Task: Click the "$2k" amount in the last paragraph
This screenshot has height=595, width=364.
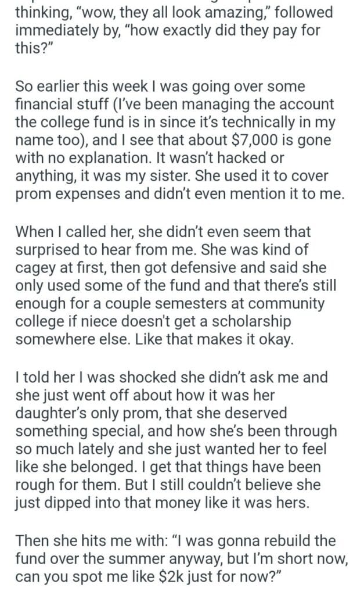Action: 186,578
